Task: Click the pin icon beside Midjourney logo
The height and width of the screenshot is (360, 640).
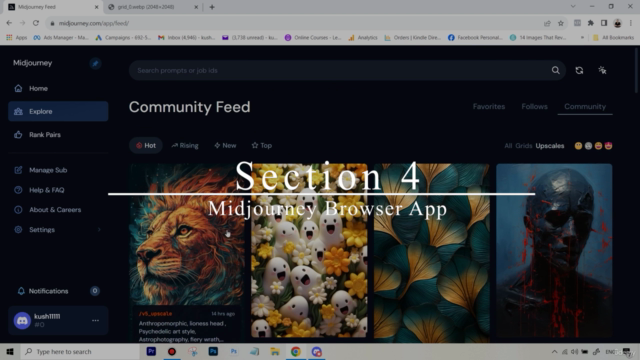Action: pos(95,64)
